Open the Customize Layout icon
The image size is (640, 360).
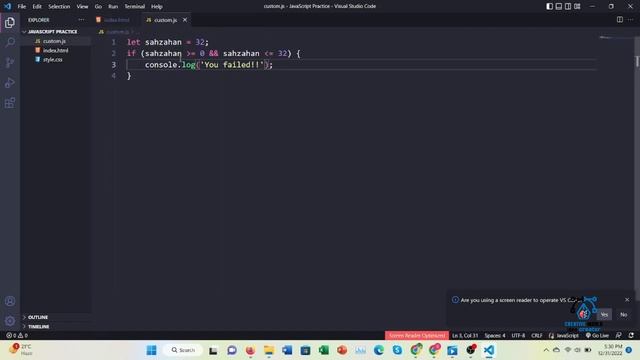point(577,6)
